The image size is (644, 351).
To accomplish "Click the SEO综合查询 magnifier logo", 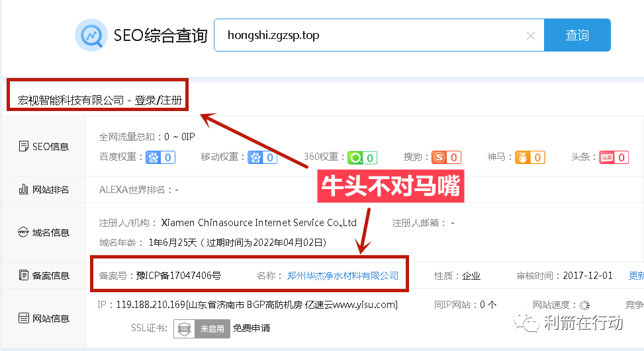I will [x=91, y=35].
